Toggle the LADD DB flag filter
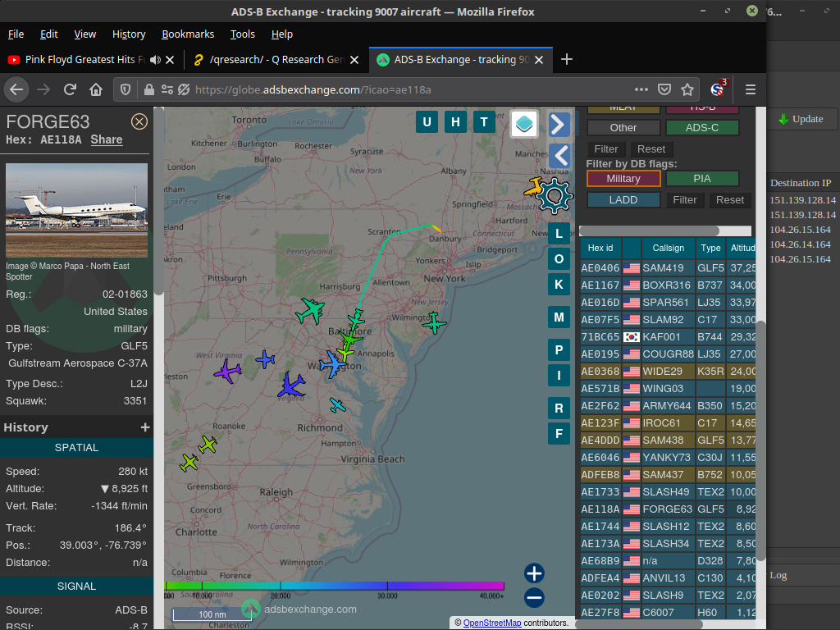This screenshot has height=630, width=840. pos(623,200)
